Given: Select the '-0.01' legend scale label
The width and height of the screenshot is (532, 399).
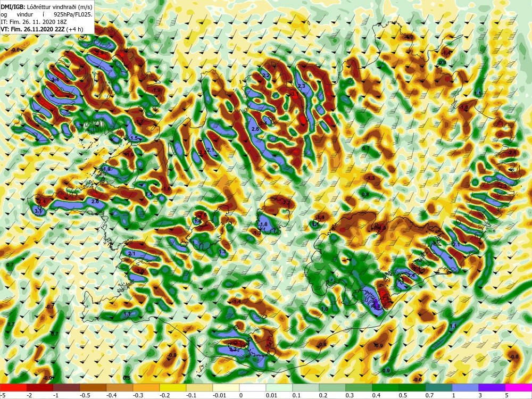Looking at the screenshot, I should click(219, 395).
